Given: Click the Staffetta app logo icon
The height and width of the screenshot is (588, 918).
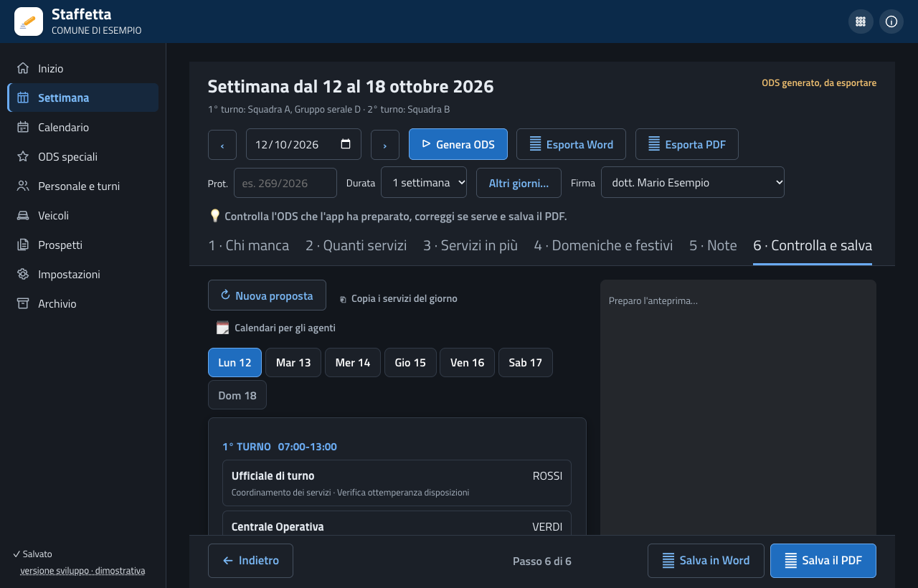Looking at the screenshot, I should pos(29,22).
